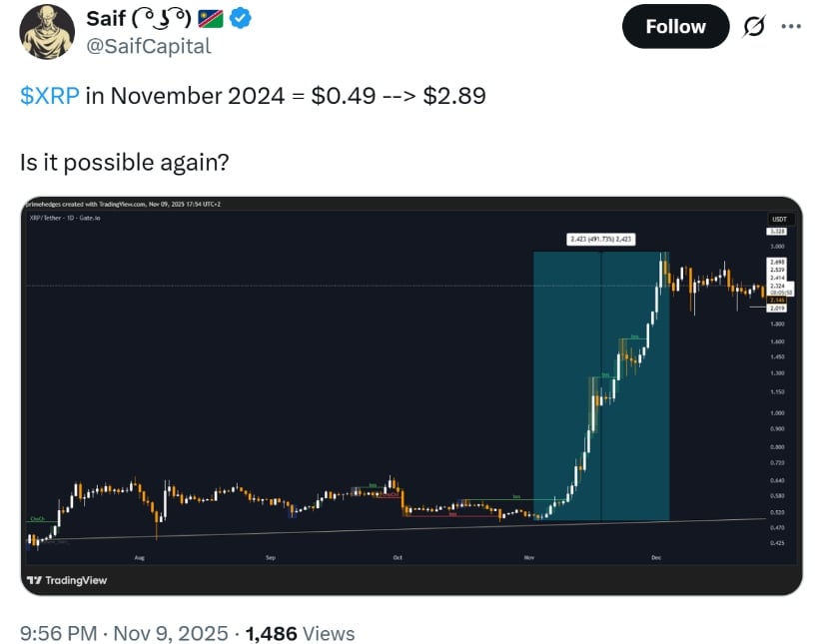Click the green Choch marker on the chart

click(x=36, y=519)
